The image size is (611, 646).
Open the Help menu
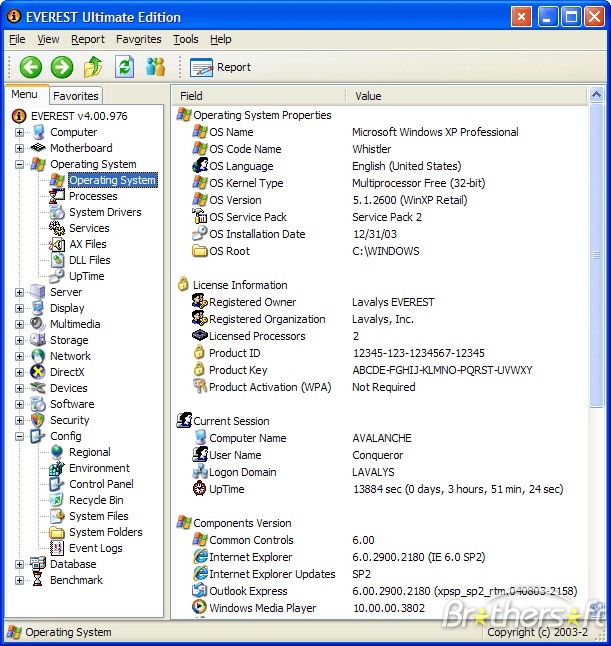[220, 39]
